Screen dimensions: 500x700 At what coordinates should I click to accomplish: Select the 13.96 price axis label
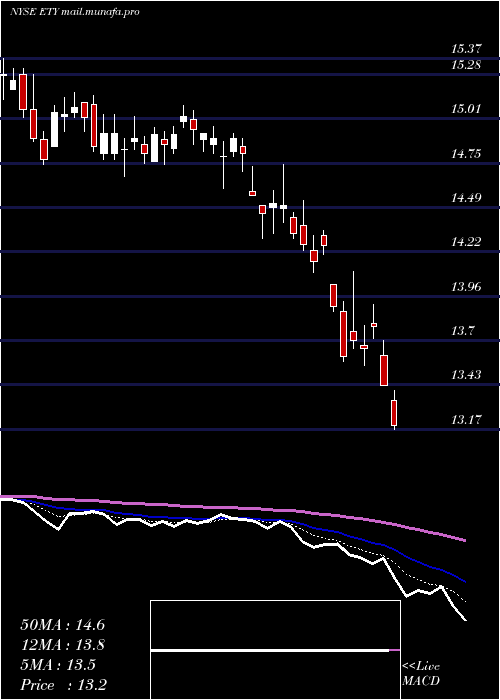click(x=466, y=287)
